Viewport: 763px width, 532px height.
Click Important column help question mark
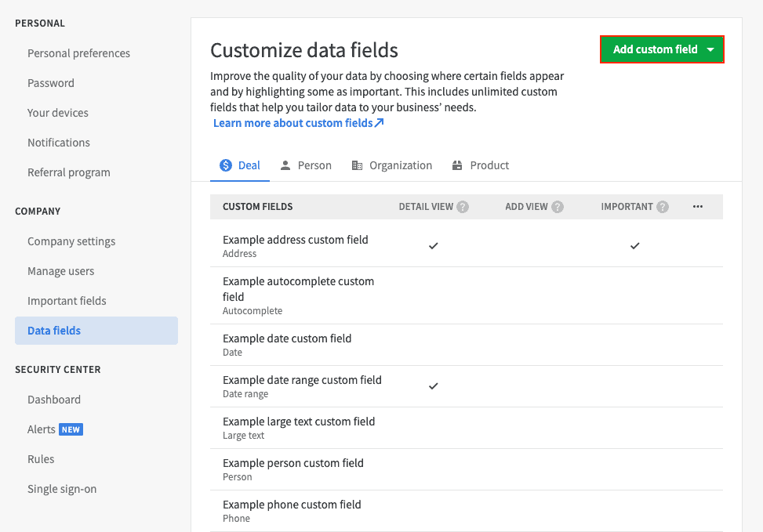(x=663, y=207)
